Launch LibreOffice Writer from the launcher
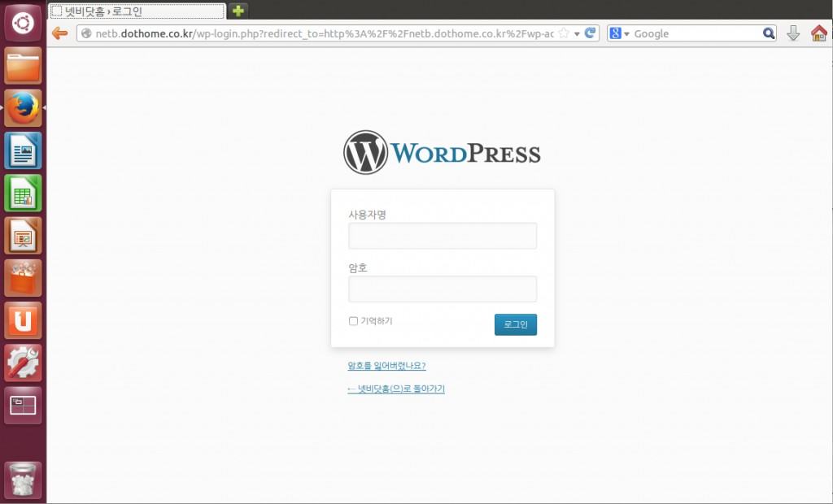The image size is (833, 504). click(23, 150)
